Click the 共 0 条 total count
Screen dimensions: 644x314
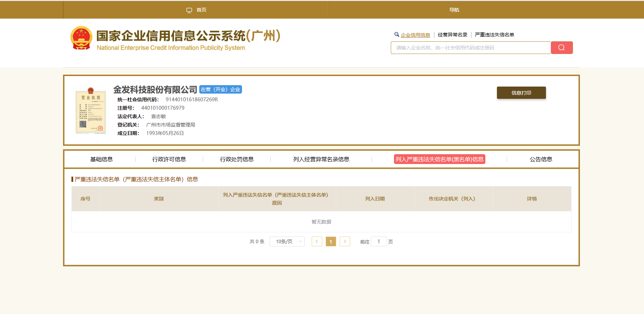[257, 241]
